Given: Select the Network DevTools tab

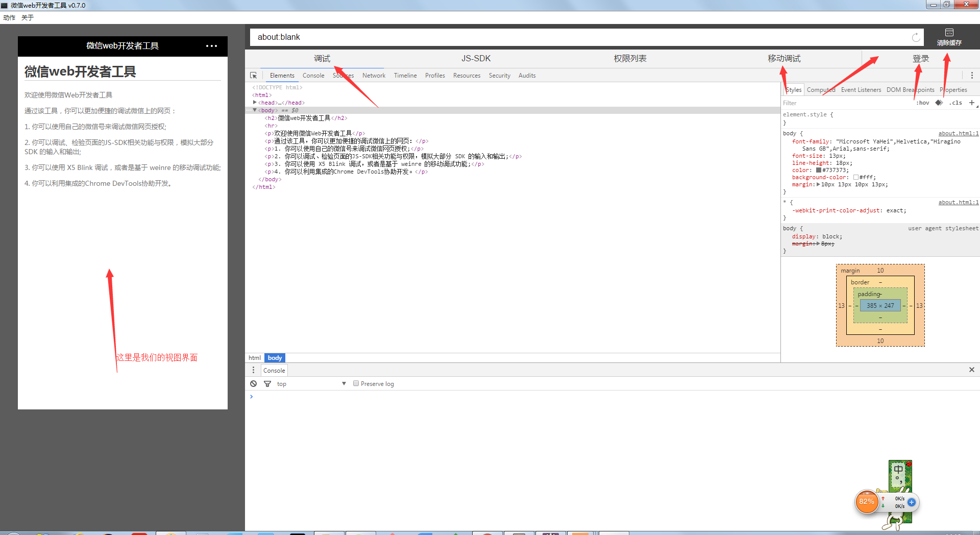Looking at the screenshot, I should tap(374, 76).
